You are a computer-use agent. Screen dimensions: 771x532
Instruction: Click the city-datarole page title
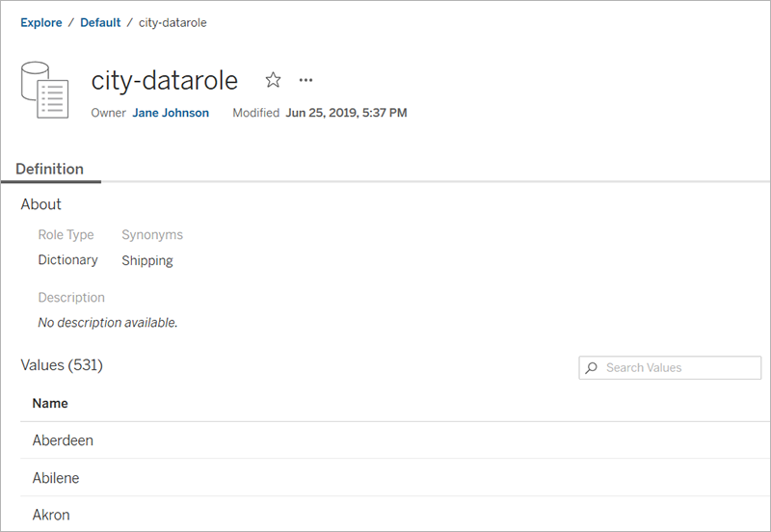coord(165,80)
